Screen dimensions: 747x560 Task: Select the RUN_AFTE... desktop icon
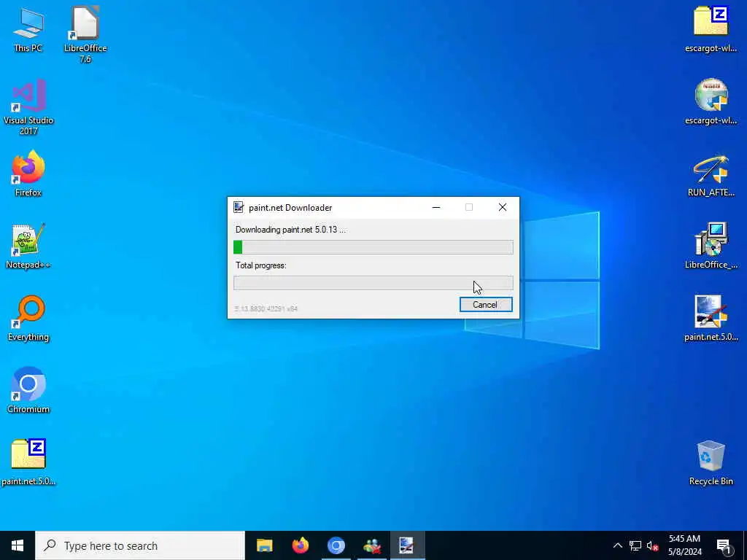(711, 176)
